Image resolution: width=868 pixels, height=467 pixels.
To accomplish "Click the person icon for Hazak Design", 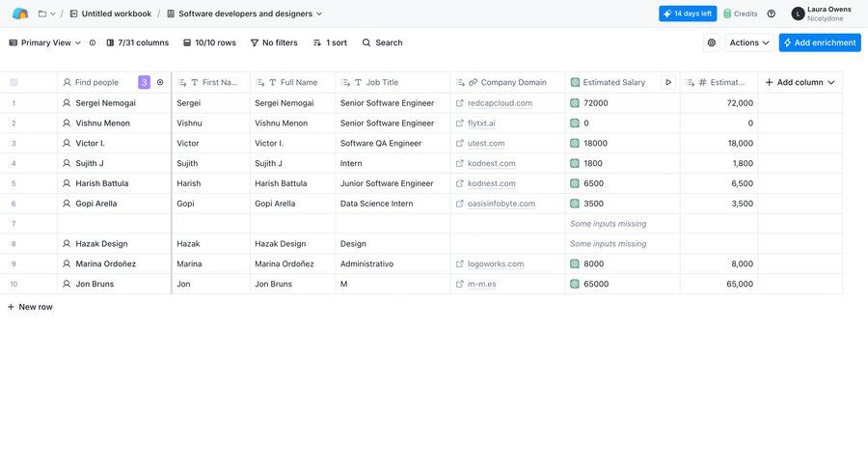I will (67, 244).
